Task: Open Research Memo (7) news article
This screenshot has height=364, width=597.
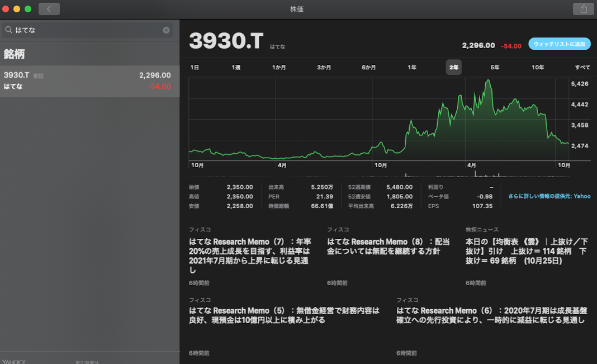Action: click(250, 256)
